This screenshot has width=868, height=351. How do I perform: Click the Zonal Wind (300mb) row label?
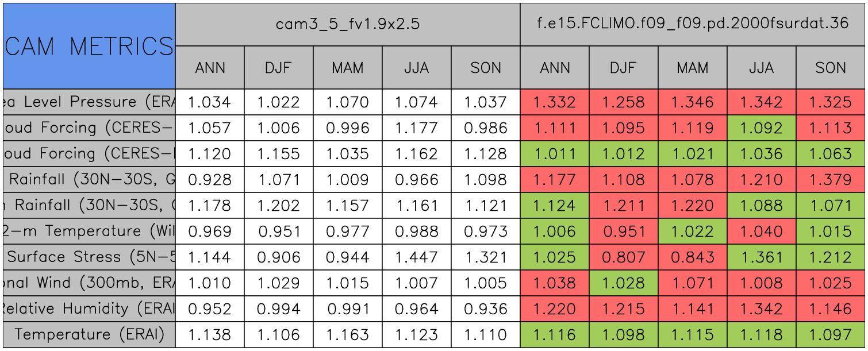point(89,283)
